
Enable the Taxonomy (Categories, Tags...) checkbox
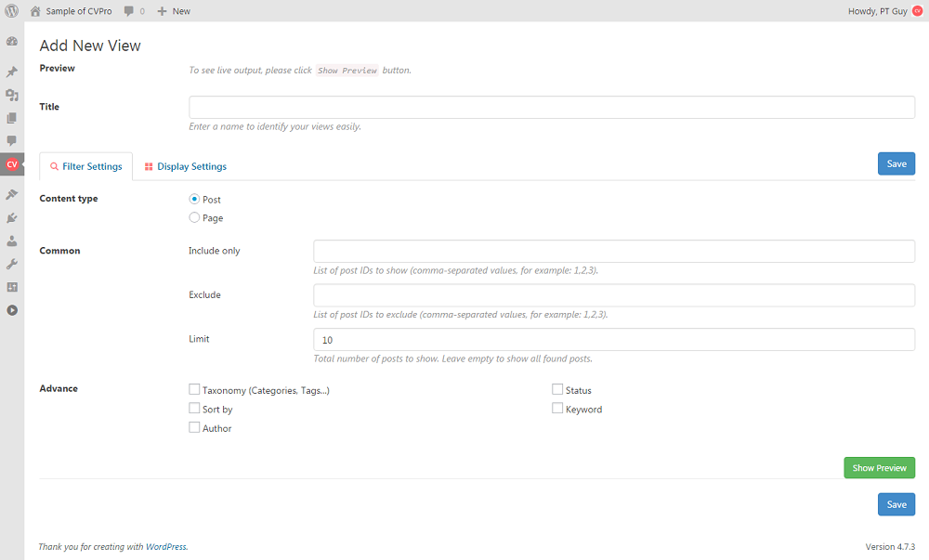point(194,390)
